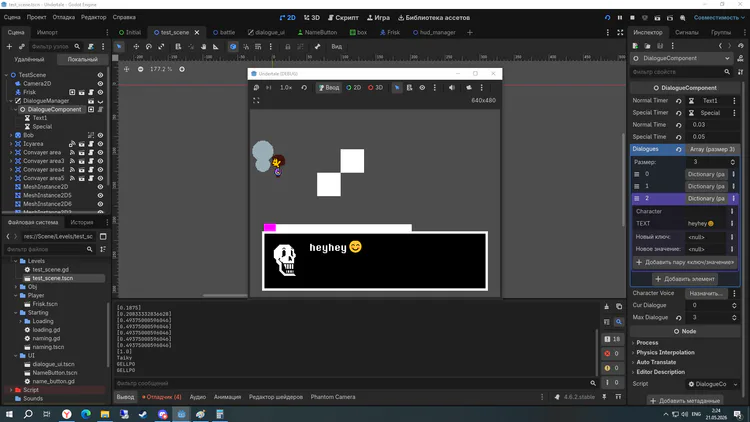Reset game speed in game window

(x=304, y=88)
